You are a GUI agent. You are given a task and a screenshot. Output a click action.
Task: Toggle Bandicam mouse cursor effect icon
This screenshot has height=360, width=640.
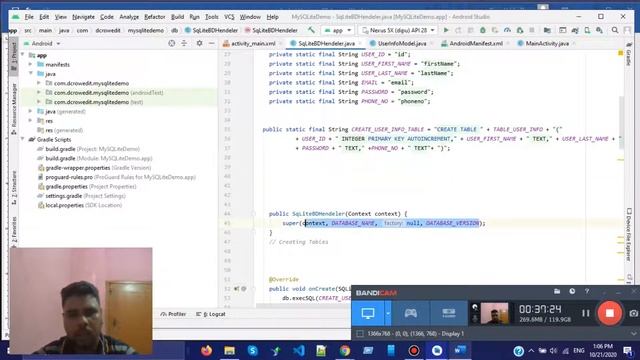[475, 307]
